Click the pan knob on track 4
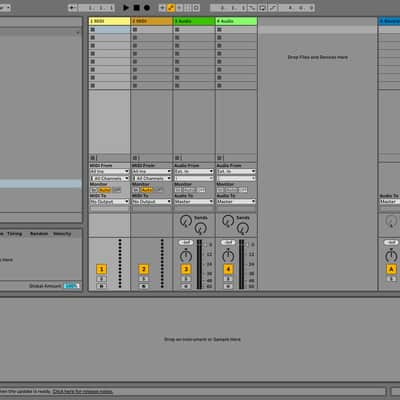The image size is (400, 400). click(228, 256)
